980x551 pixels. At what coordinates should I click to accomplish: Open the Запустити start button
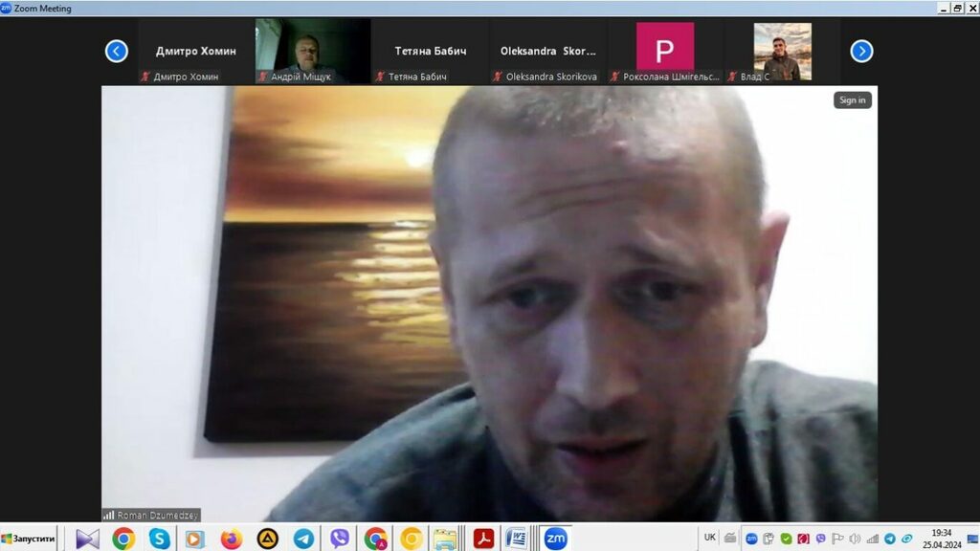click(29, 539)
